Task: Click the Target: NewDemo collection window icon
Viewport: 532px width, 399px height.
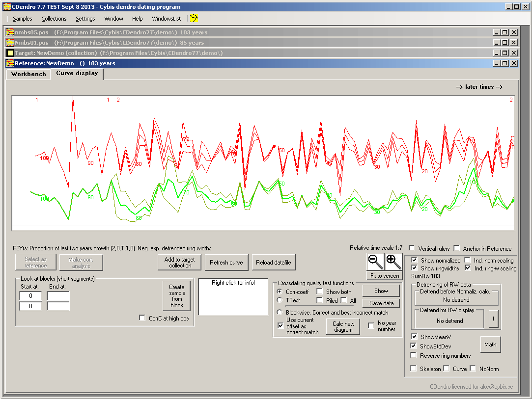Action: (10, 53)
